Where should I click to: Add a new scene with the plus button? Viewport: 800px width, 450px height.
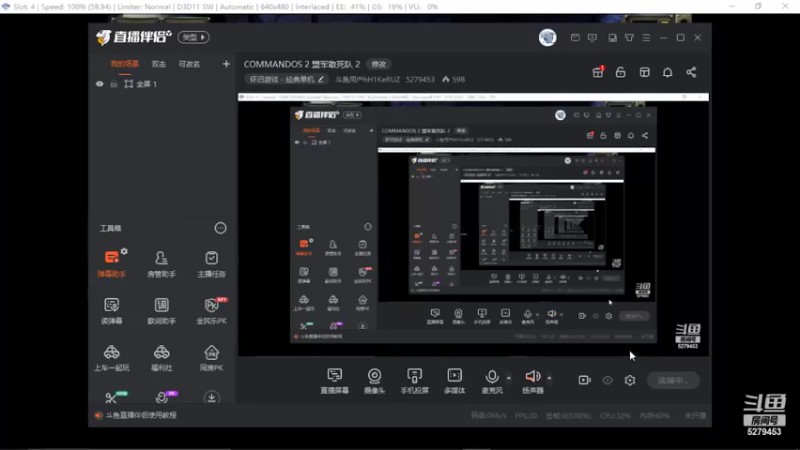click(x=226, y=64)
